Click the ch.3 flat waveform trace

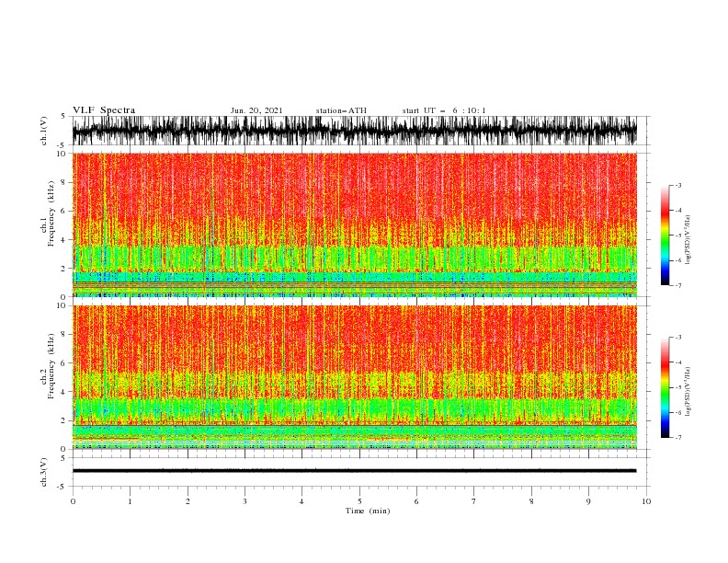(354, 471)
